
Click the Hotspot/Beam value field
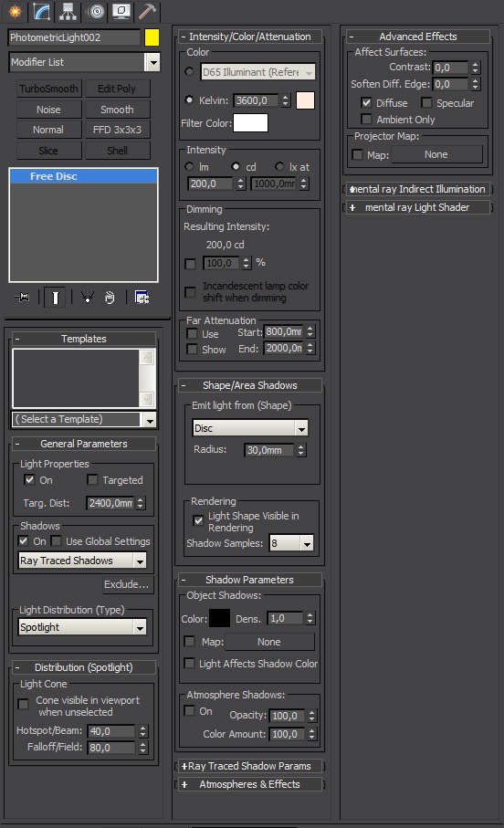tap(111, 731)
